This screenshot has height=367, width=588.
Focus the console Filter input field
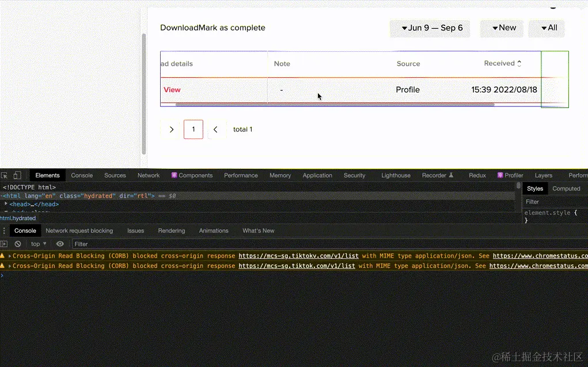(x=329, y=244)
